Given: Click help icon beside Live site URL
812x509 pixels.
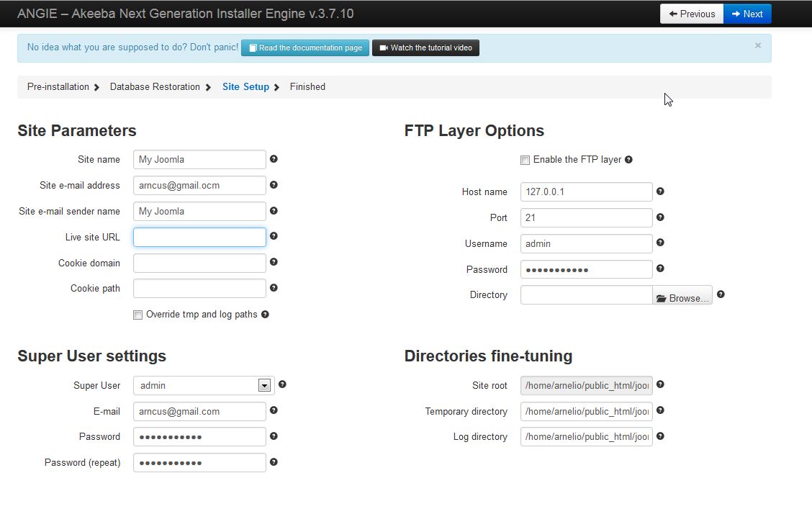Looking at the screenshot, I should (x=274, y=236).
